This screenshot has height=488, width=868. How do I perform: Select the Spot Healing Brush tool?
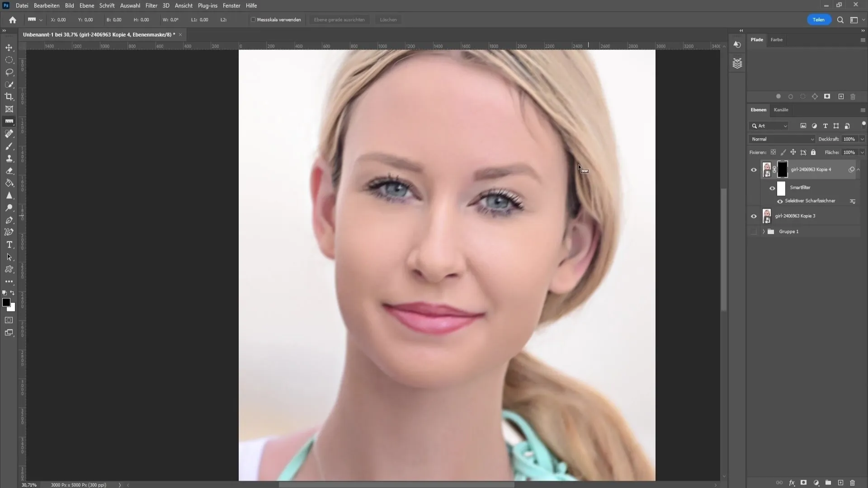[9, 134]
